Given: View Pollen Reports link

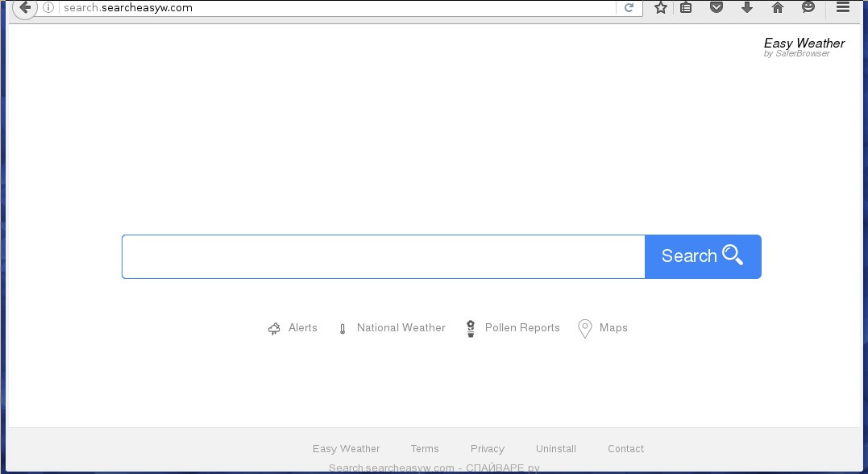Looking at the screenshot, I should pos(521,328).
